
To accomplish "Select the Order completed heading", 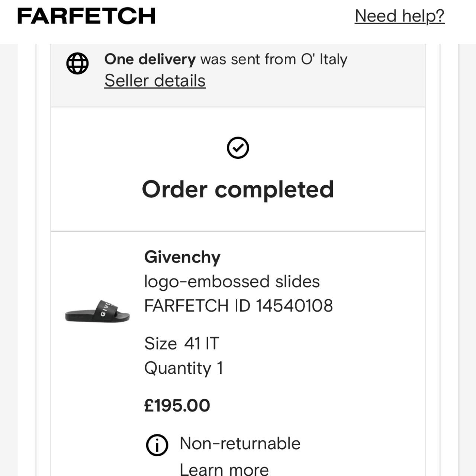I will (x=238, y=190).
